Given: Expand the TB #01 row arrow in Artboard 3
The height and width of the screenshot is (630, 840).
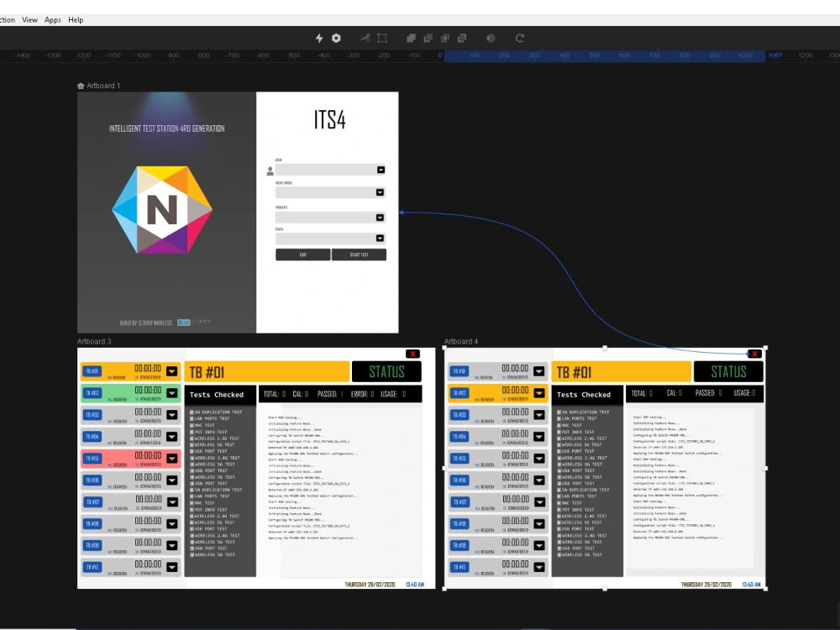Looking at the screenshot, I should [172, 371].
